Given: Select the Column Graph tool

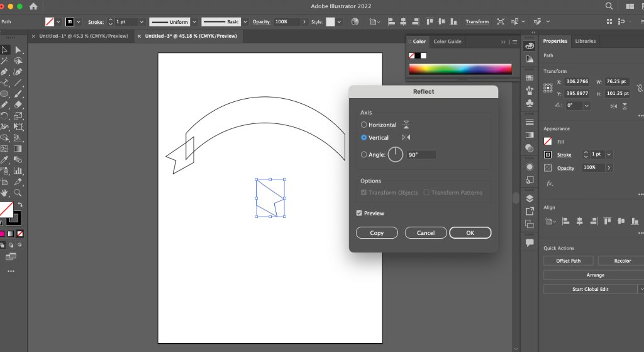Looking at the screenshot, I should (x=18, y=171).
